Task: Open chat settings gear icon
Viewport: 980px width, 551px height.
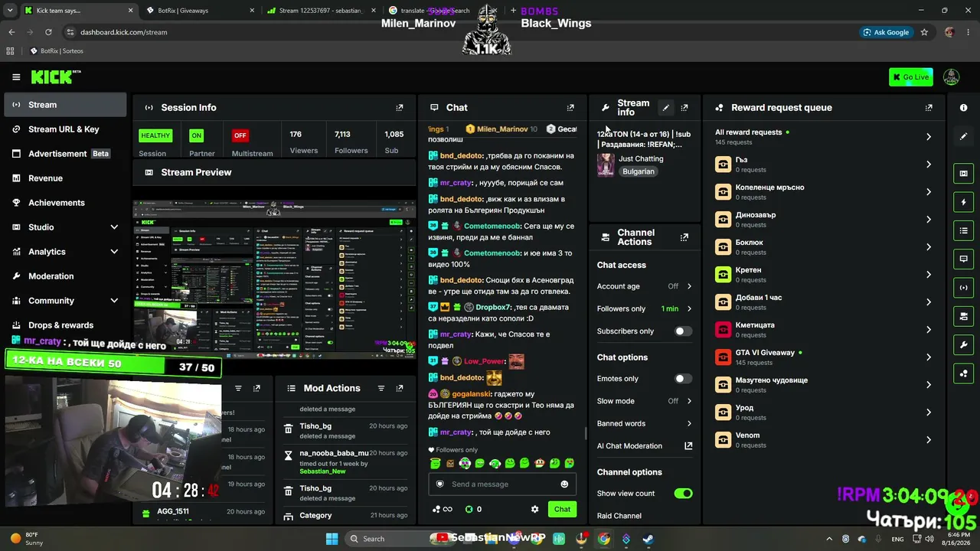Action: [534, 509]
